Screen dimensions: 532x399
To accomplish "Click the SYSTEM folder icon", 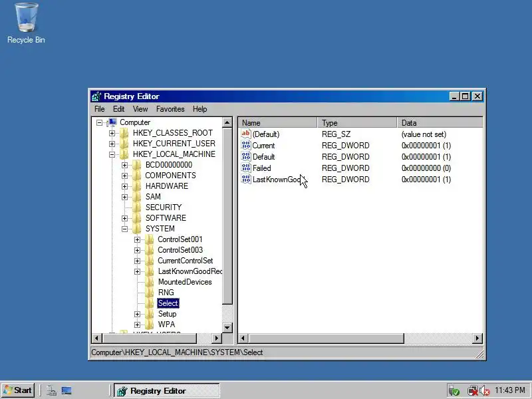I will [137, 229].
